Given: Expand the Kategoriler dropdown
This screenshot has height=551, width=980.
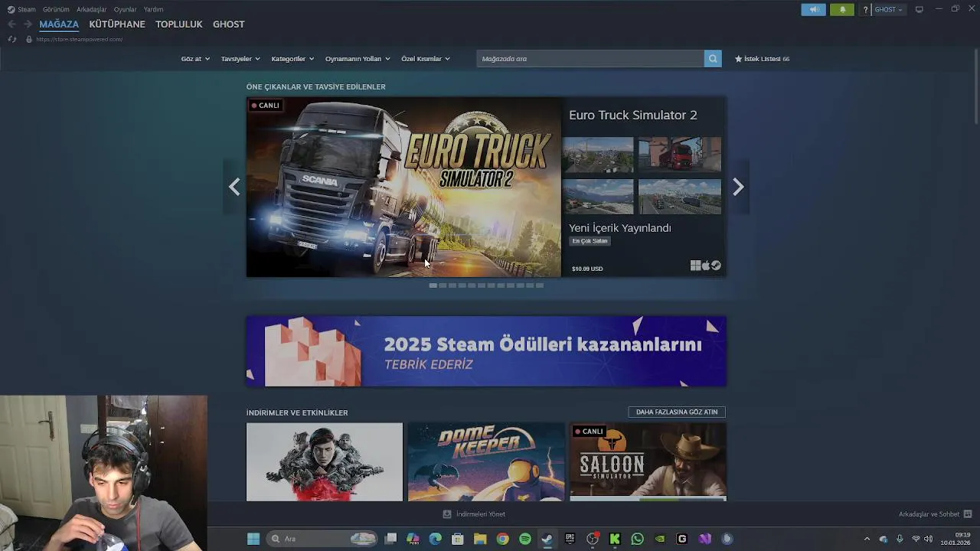Looking at the screenshot, I should tap(292, 59).
